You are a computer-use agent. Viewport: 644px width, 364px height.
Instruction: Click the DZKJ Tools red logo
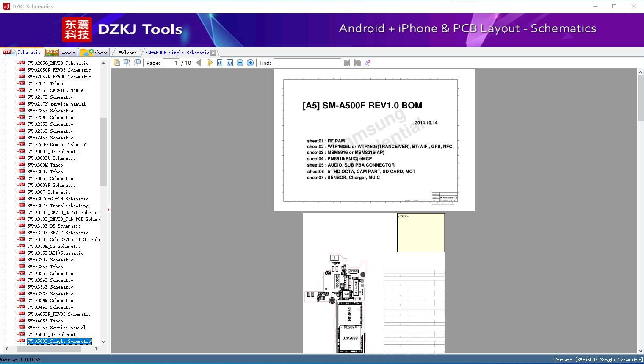click(x=77, y=30)
